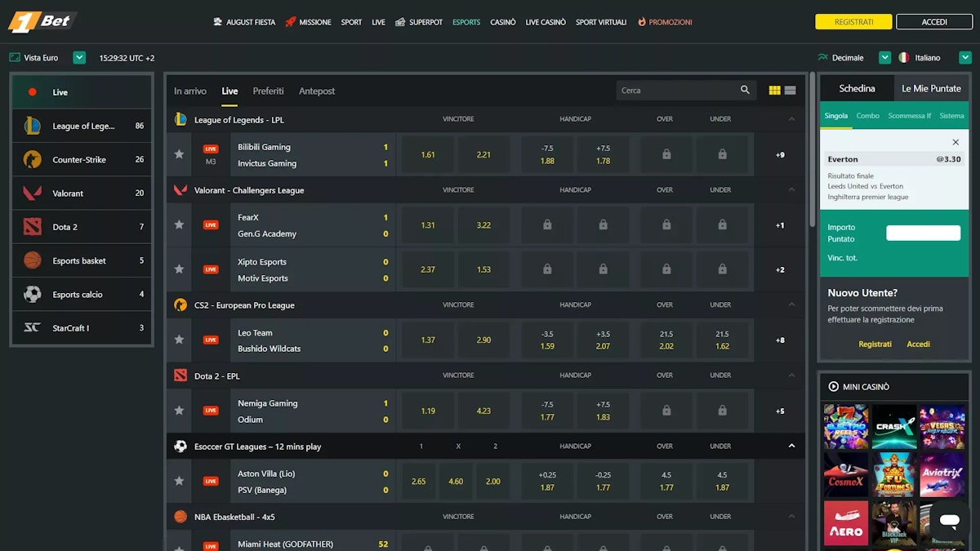
Task: Open League of Legends in sidebar
Action: pos(82,126)
